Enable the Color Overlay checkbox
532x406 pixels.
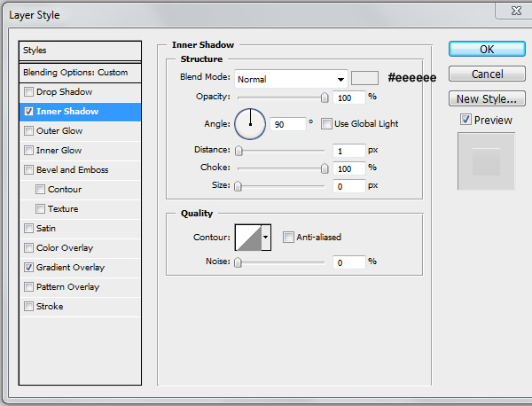pyautogui.click(x=29, y=247)
